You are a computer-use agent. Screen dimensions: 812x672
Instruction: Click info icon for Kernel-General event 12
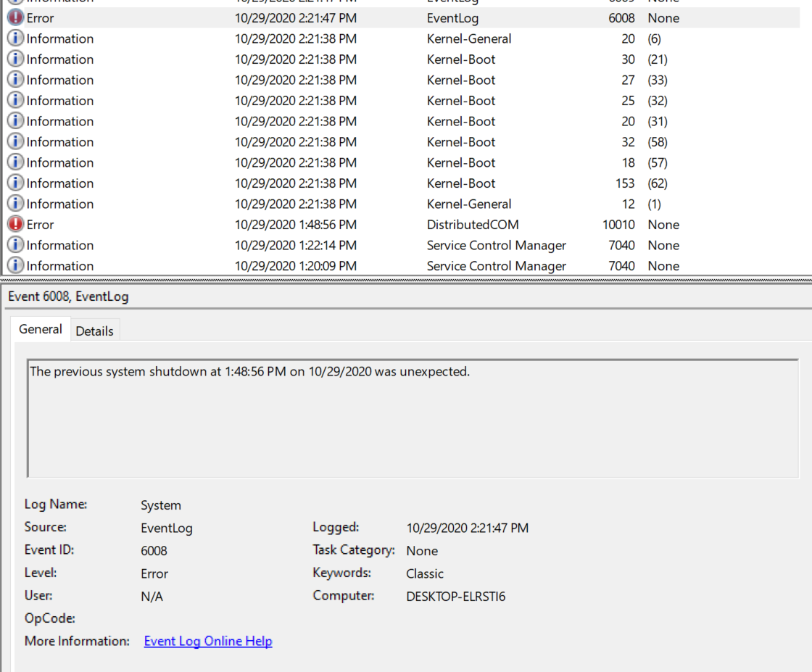point(15,204)
